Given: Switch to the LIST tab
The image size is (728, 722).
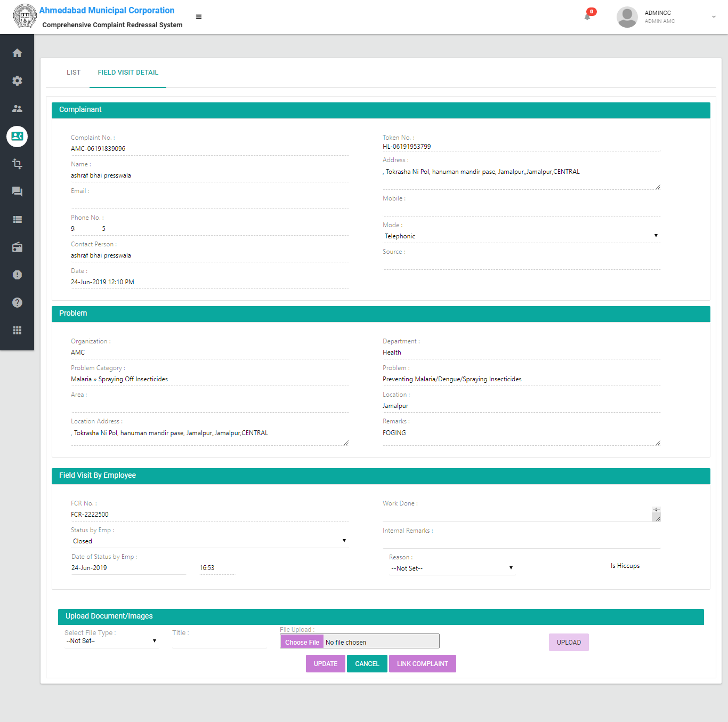Looking at the screenshot, I should (74, 73).
